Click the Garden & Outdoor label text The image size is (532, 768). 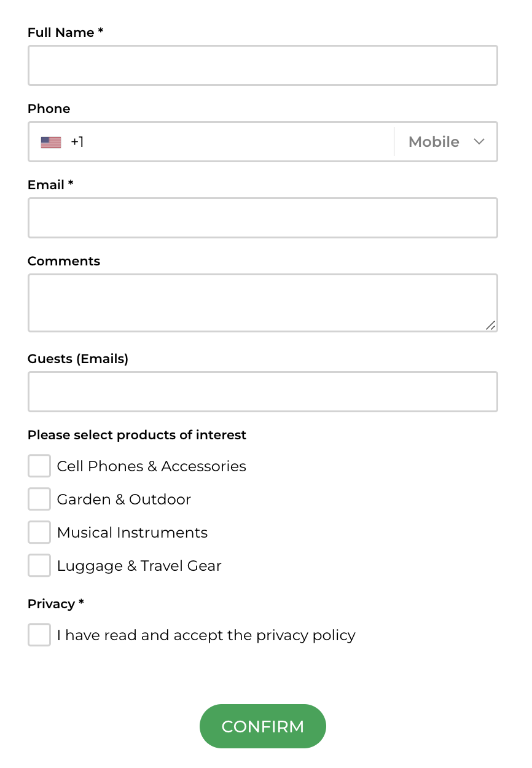click(124, 500)
